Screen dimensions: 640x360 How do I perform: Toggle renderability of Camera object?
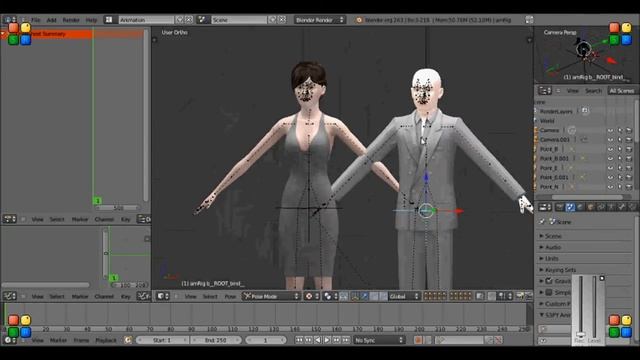[x=629, y=130]
